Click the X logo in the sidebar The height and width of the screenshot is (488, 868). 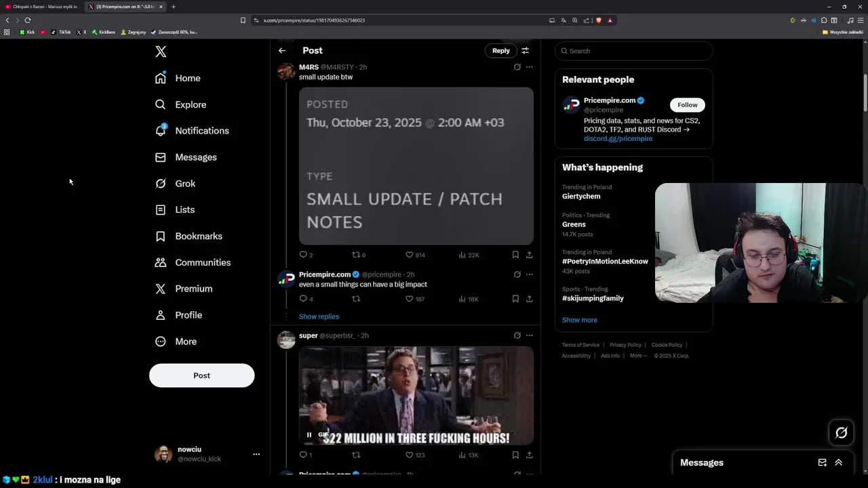click(161, 52)
